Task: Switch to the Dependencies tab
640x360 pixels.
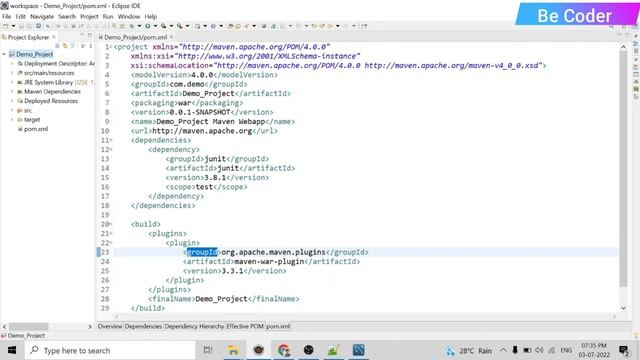Action: click(143, 327)
